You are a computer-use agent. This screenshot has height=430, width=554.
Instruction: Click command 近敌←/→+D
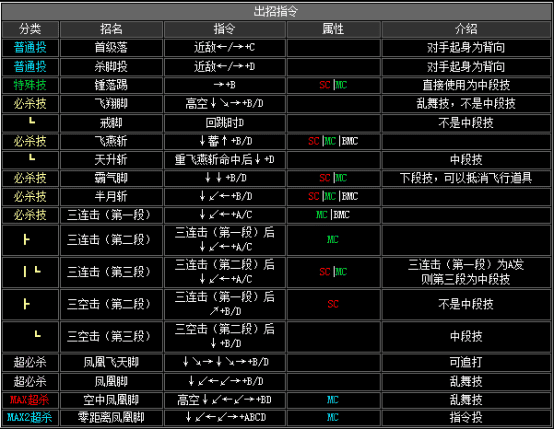tap(224, 66)
